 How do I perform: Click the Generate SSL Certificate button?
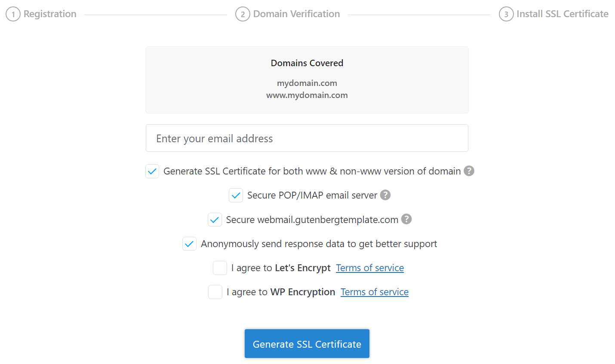307,344
